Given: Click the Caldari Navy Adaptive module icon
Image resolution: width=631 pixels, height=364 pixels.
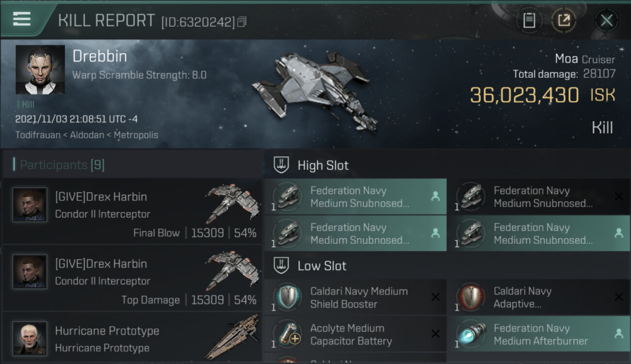Looking at the screenshot, I should click(470, 297).
